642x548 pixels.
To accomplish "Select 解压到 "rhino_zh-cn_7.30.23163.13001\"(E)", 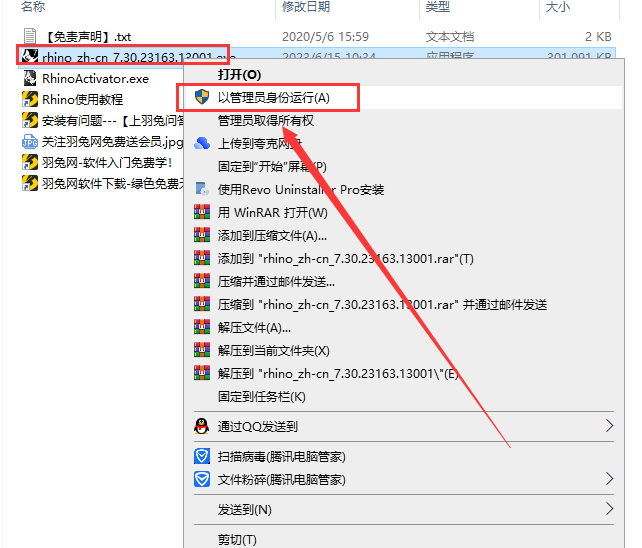I will click(x=338, y=373).
